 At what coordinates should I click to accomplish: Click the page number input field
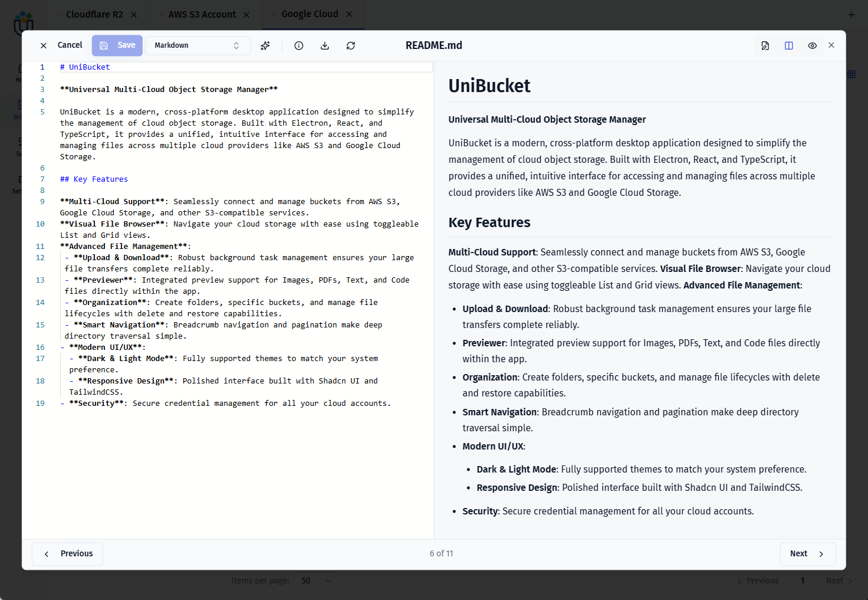[x=802, y=581]
